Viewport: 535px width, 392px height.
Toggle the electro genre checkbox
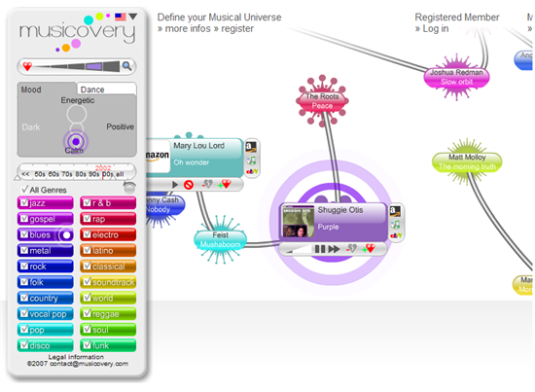pyautogui.click(x=87, y=234)
